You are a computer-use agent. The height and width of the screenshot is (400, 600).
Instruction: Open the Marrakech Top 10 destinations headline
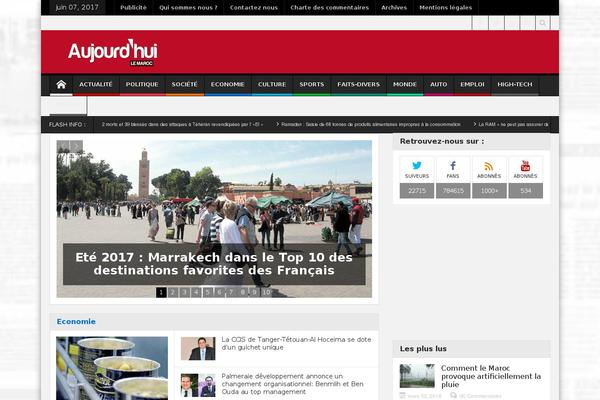point(214,264)
